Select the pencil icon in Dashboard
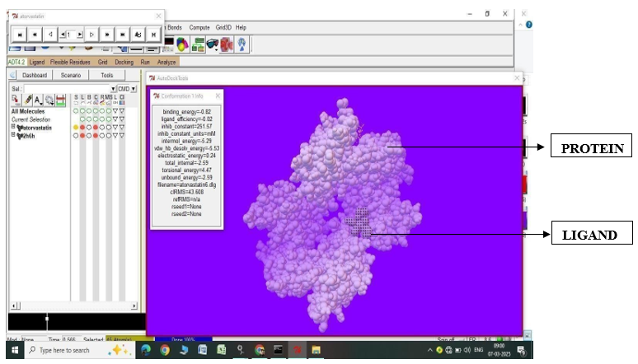The height and width of the screenshot is (364, 638). point(27,100)
